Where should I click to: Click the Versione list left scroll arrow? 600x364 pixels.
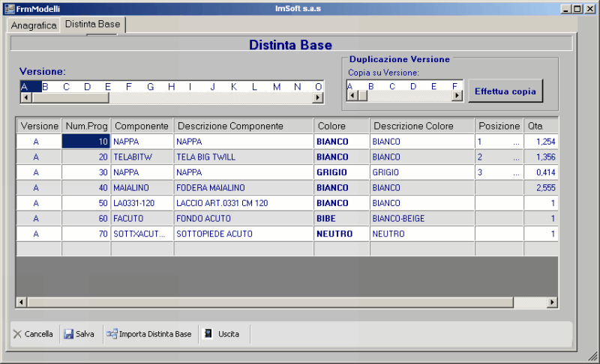click(26, 98)
